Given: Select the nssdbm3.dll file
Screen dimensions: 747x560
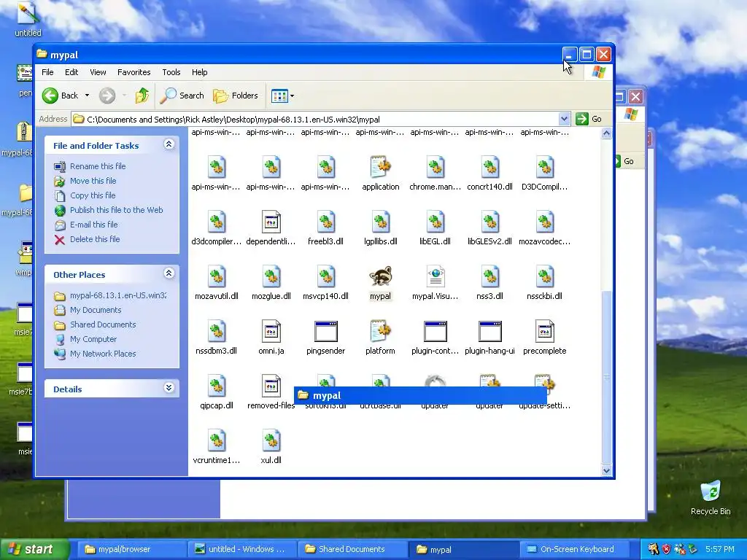Looking at the screenshot, I should pyautogui.click(x=216, y=332).
